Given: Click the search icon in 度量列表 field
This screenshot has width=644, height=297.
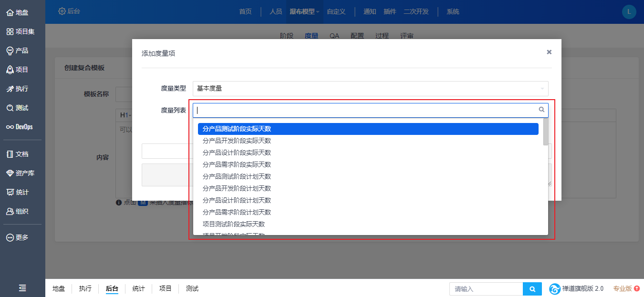Looking at the screenshot, I should click(x=541, y=110).
